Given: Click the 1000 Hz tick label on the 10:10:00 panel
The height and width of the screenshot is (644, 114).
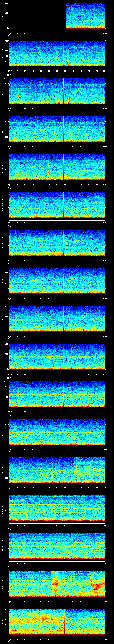Looking at the screenshot, I should pyautogui.click(x=6, y=41).
